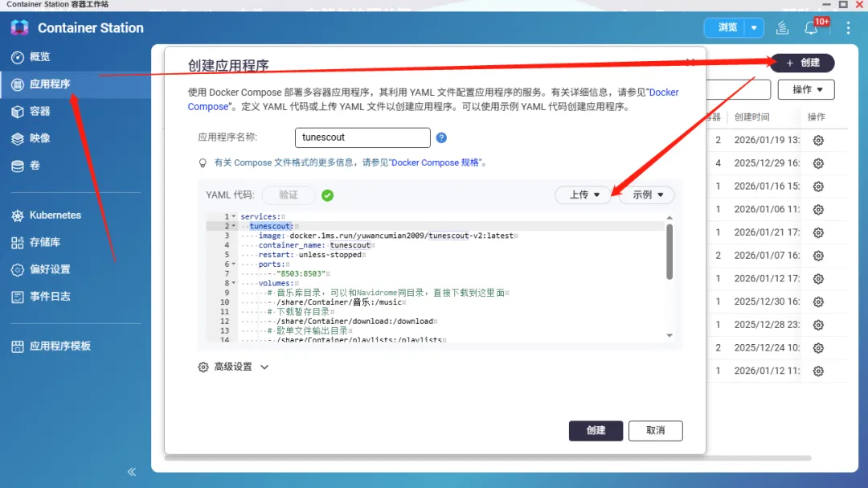This screenshot has height=488, width=868.
Task: Expand 高级设置 advanced settings
Action: [x=234, y=367]
